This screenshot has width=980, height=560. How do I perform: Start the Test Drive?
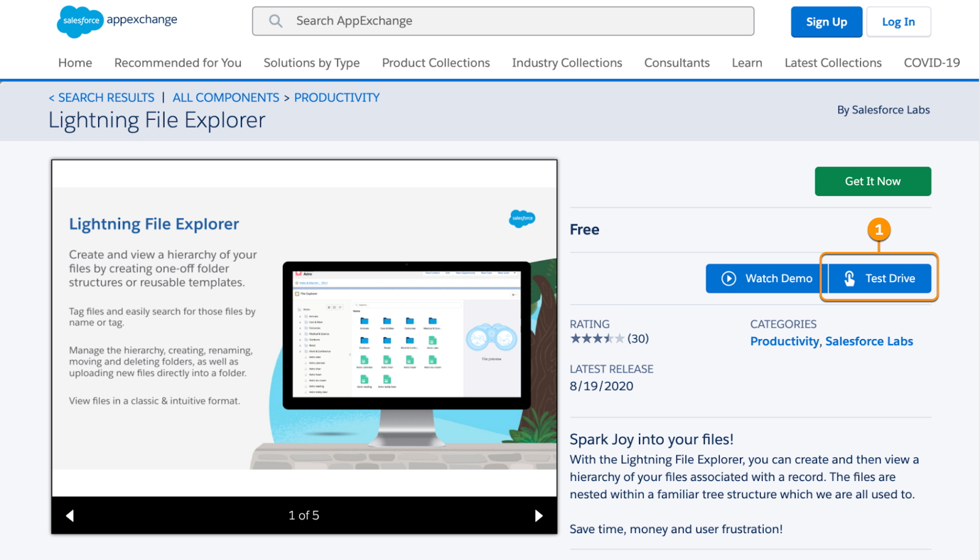(880, 278)
